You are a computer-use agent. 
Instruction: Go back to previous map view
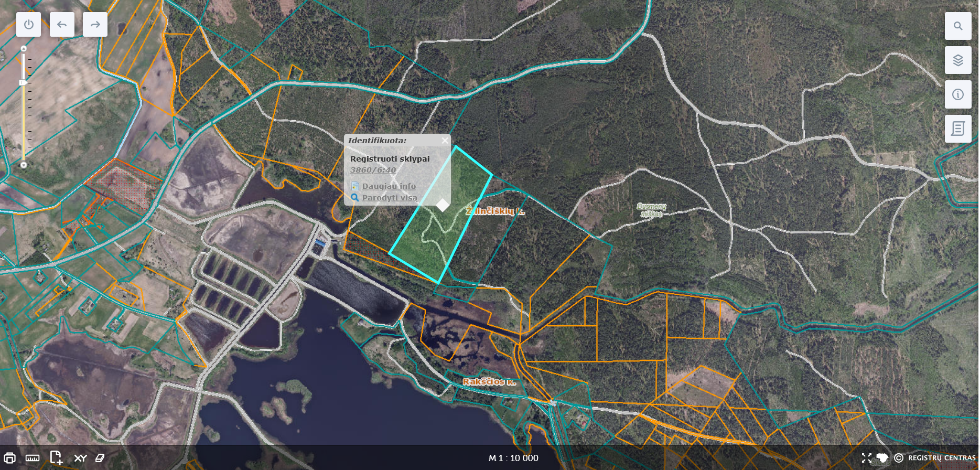point(62,25)
